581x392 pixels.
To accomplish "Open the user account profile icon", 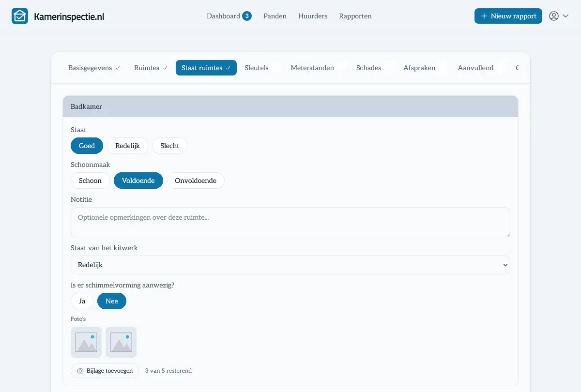I will [554, 16].
